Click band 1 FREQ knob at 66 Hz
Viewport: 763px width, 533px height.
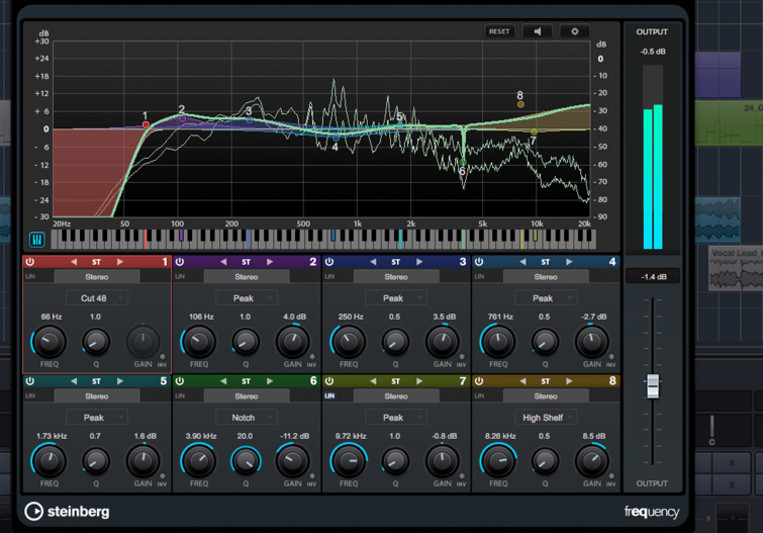49,341
